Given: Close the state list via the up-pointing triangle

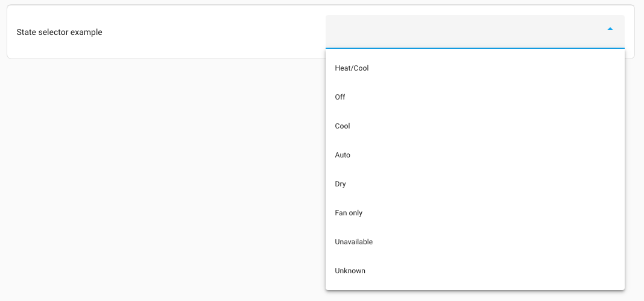Looking at the screenshot, I should point(610,29).
